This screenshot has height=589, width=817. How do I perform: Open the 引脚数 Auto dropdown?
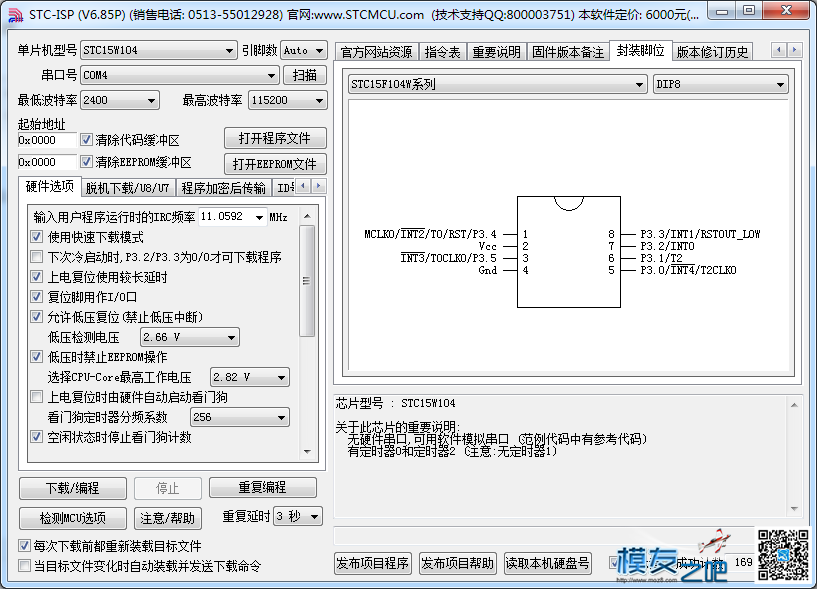click(x=303, y=51)
